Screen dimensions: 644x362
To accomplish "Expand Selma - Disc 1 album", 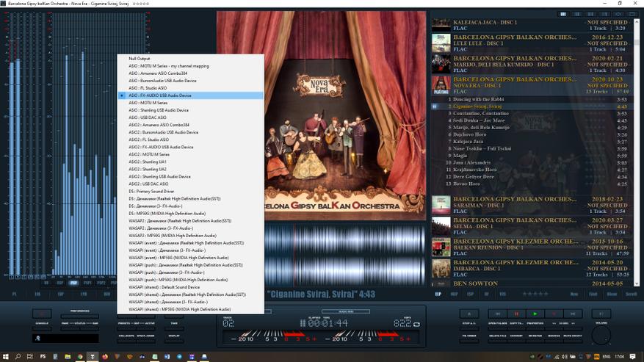I will tap(532, 226).
